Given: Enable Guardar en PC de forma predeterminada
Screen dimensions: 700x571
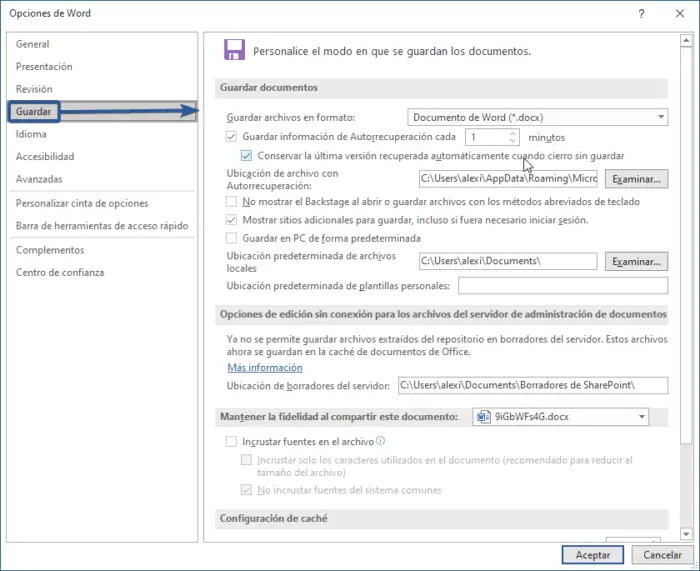Looking at the screenshot, I should (x=231, y=238).
